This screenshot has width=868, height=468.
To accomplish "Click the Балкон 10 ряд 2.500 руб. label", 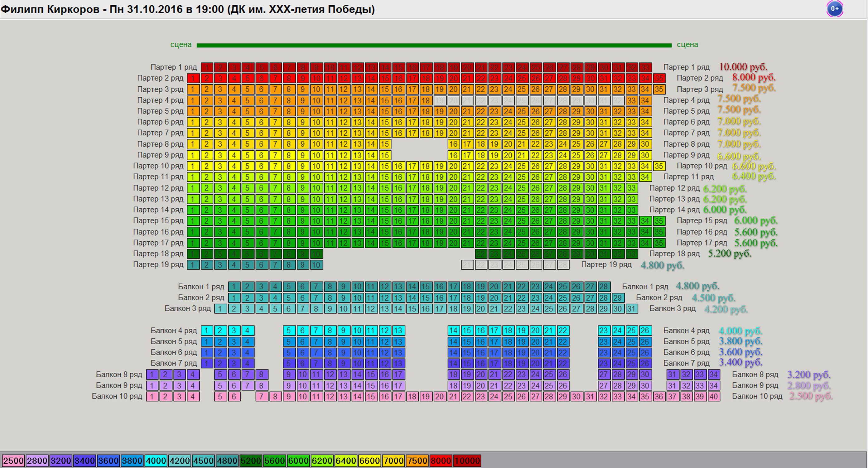I will pos(811,396).
